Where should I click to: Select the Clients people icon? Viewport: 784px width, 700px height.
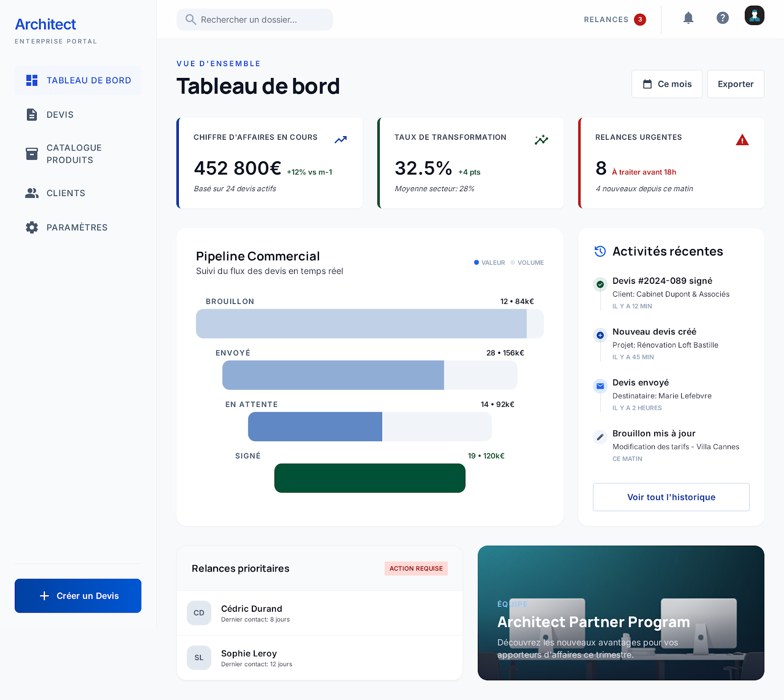point(31,193)
